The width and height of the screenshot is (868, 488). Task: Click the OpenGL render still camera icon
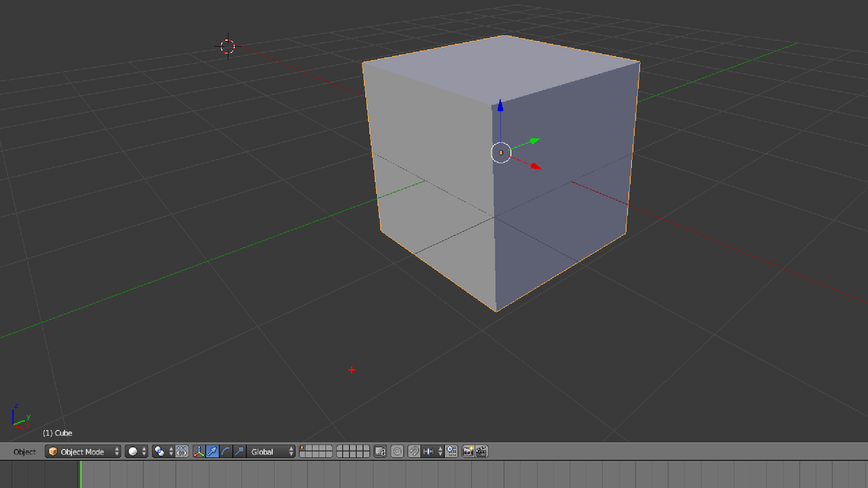click(468, 452)
